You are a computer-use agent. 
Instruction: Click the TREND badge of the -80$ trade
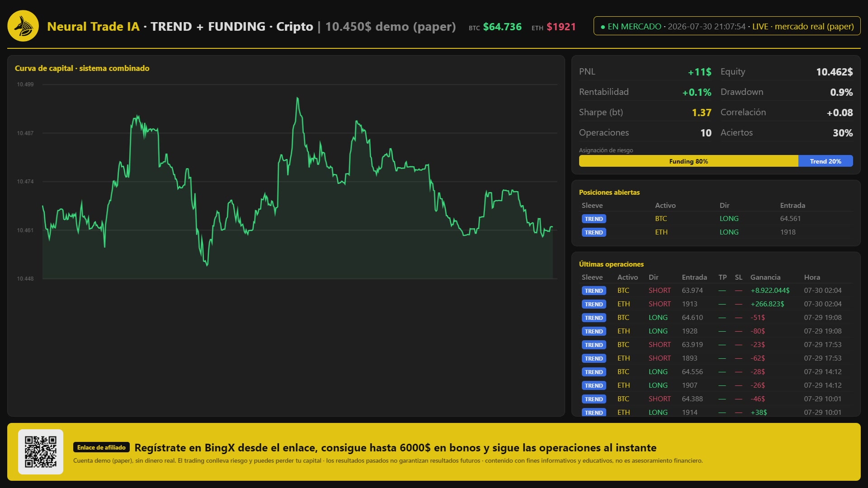click(x=594, y=331)
